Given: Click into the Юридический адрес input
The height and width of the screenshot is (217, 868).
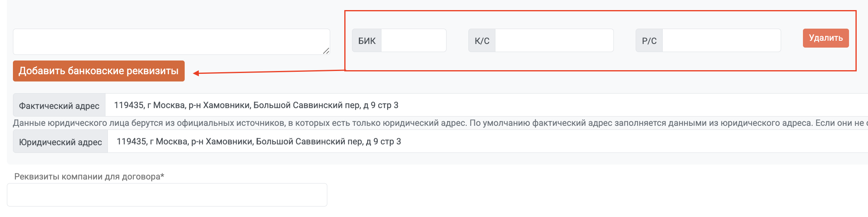Looking at the screenshot, I should [x=488, y=142].
